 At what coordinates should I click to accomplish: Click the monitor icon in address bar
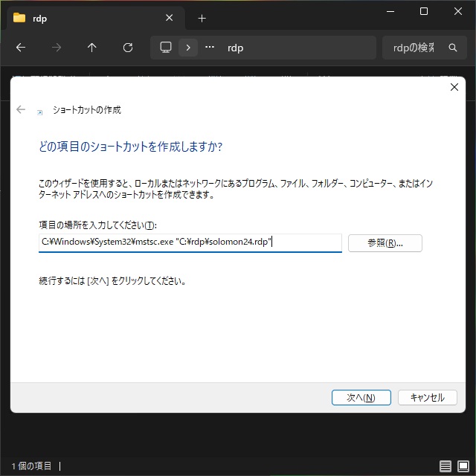166,48
